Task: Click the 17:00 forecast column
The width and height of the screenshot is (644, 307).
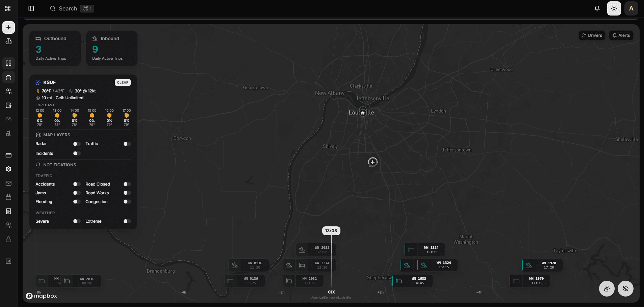Action: [127, 117]
